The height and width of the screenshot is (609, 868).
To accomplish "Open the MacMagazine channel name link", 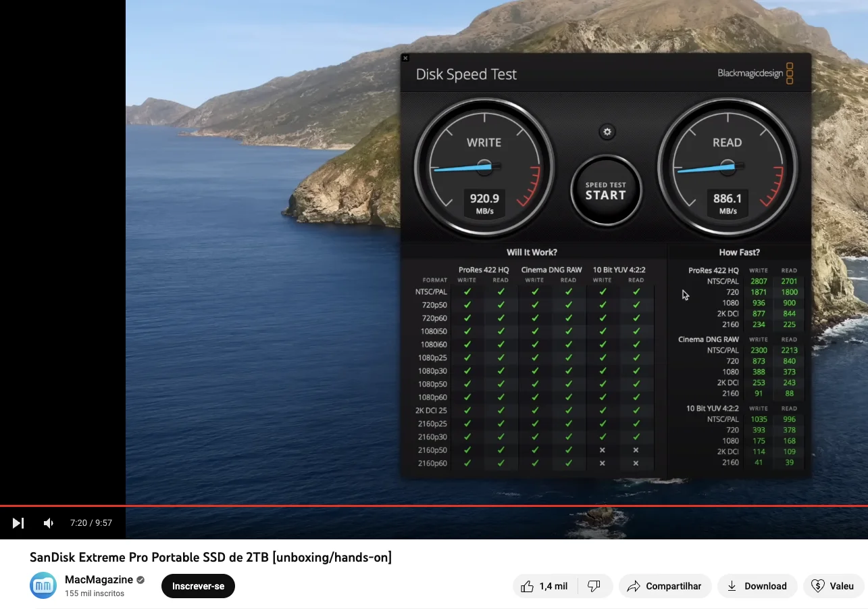I will point(99,580).
